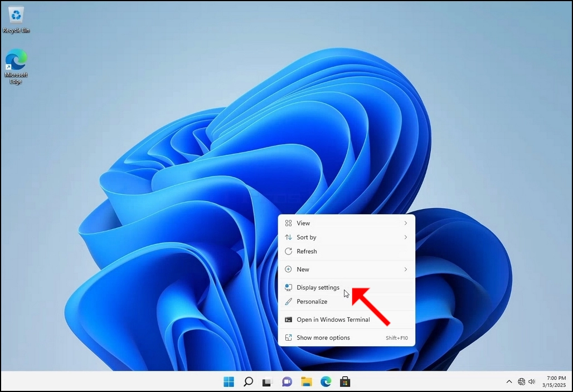Show hidden icons in system tray

coord(509,382)
